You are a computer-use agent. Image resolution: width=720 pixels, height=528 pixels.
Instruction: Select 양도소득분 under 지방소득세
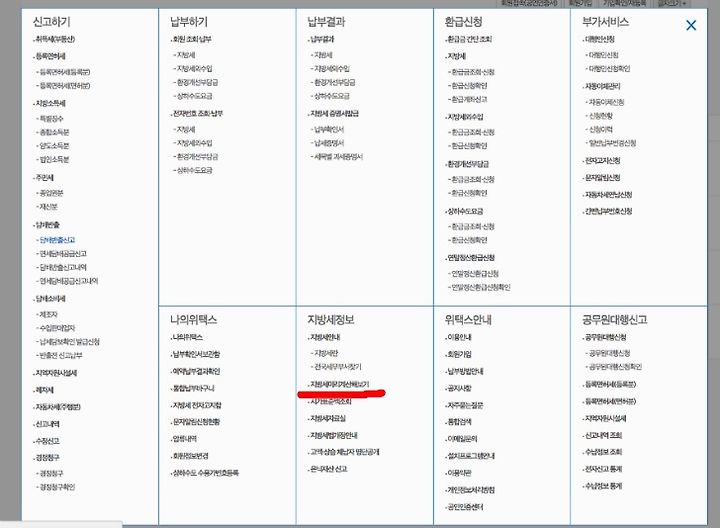(54, 146)
